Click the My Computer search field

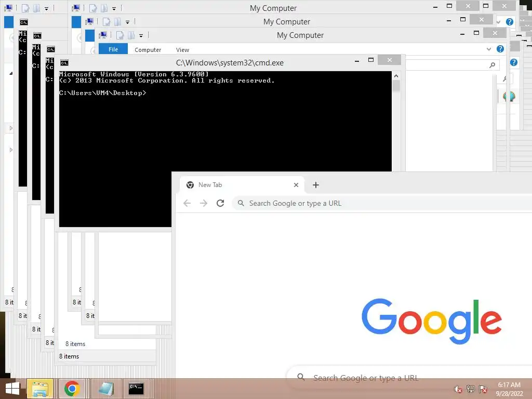[x=453, y=65]
